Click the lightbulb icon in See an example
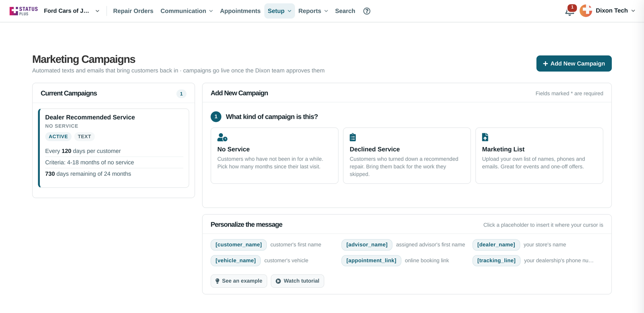The width and height of the screenshot is (644, 313). (217, 281)
